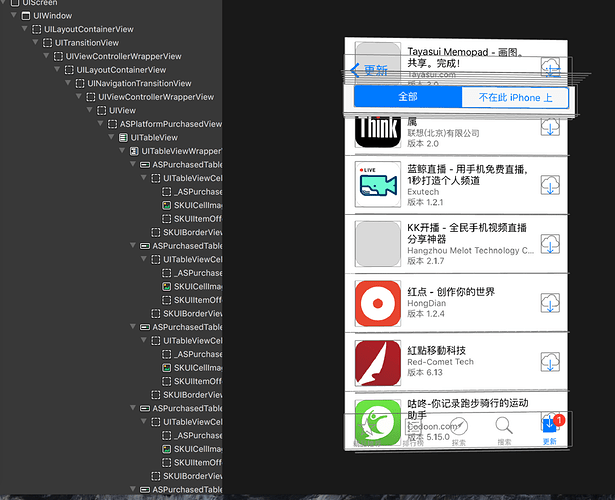The height and width of the screenshot is (500, 615).
Task: Open the red 红点 circle app icon
Action: click(x=378, y=303)
